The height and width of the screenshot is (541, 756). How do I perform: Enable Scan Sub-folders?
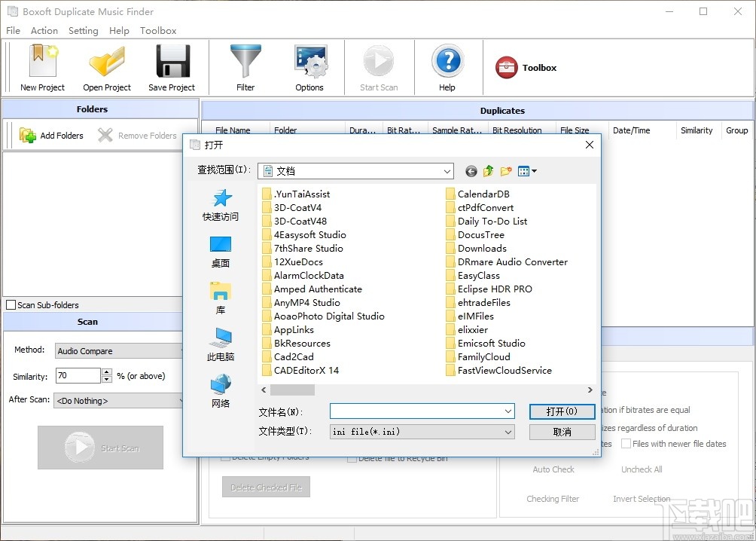[11, 304]
